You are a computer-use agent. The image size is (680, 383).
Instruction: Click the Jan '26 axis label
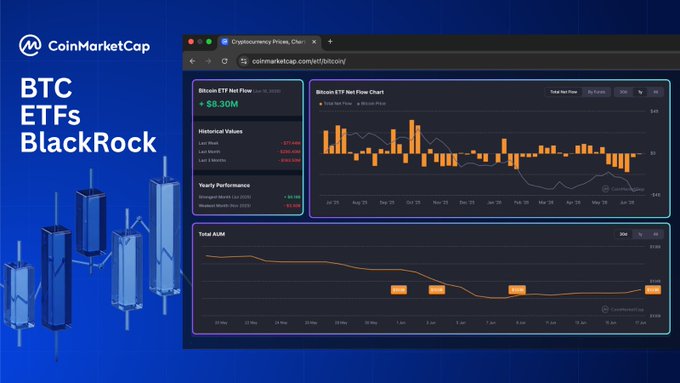[494, 203]
